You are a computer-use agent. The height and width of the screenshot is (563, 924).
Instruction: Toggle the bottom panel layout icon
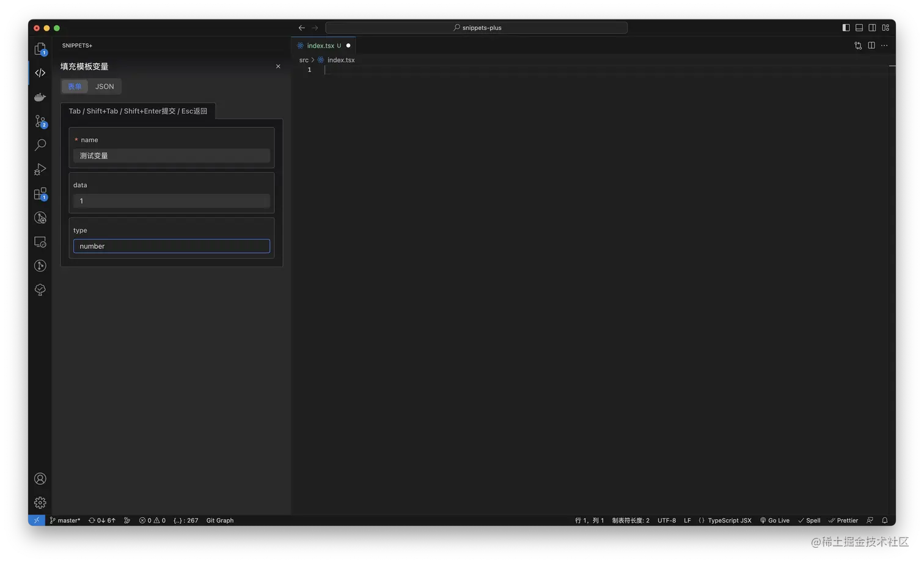tap(859, 28)
